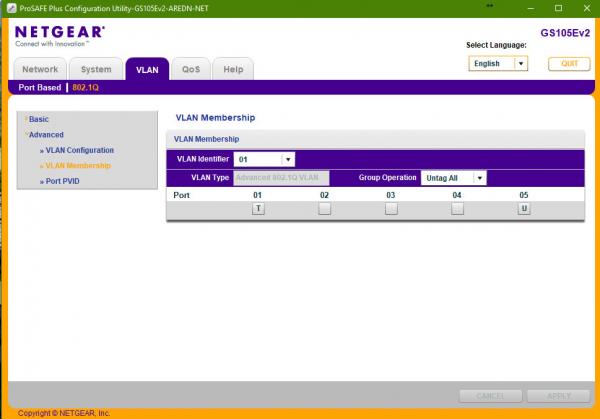Toggle port 04 membership box
The width and height of the screenshot is (600, 419).
click(457, 209)
